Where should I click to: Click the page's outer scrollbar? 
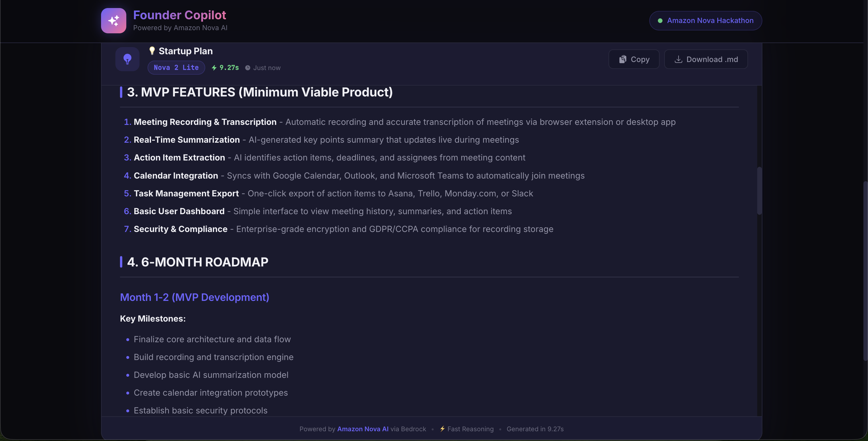(x=865, y=270)
